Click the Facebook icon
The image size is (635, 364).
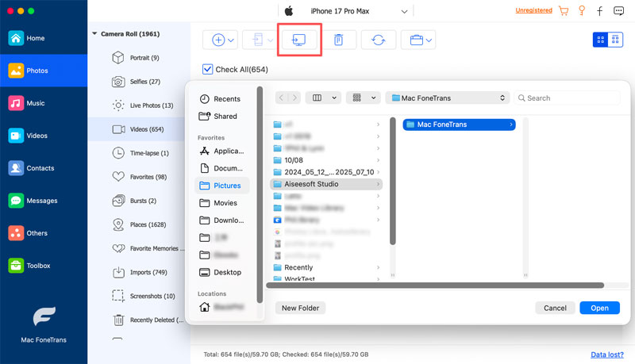600,11
